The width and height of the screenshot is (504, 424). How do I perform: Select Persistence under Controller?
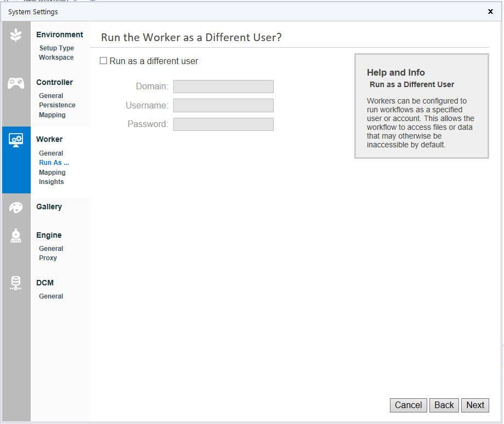click(57, 105)
